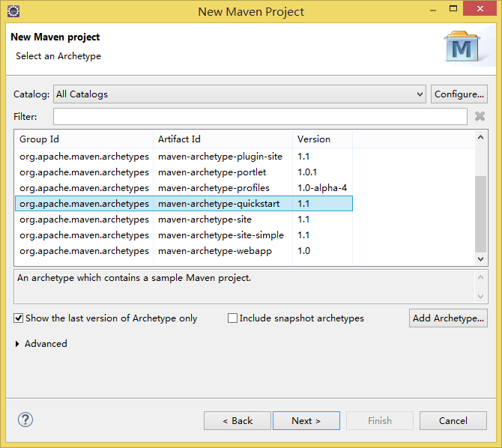Click the help question mark icon
The height and width of the screenshot is (448, 502).
click(x=25, y=420)
